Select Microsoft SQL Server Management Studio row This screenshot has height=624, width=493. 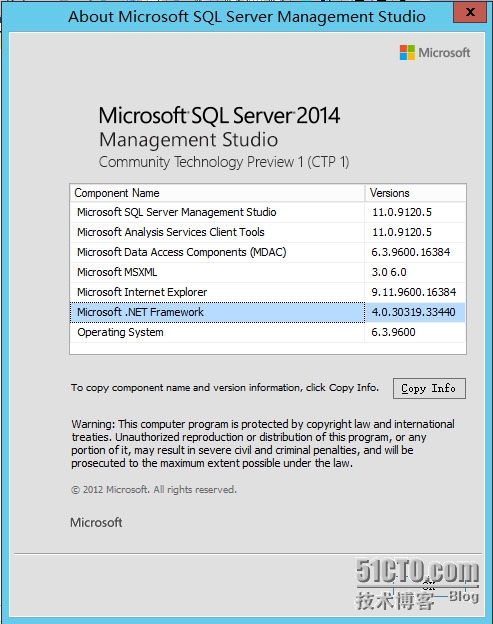[267, 212]
